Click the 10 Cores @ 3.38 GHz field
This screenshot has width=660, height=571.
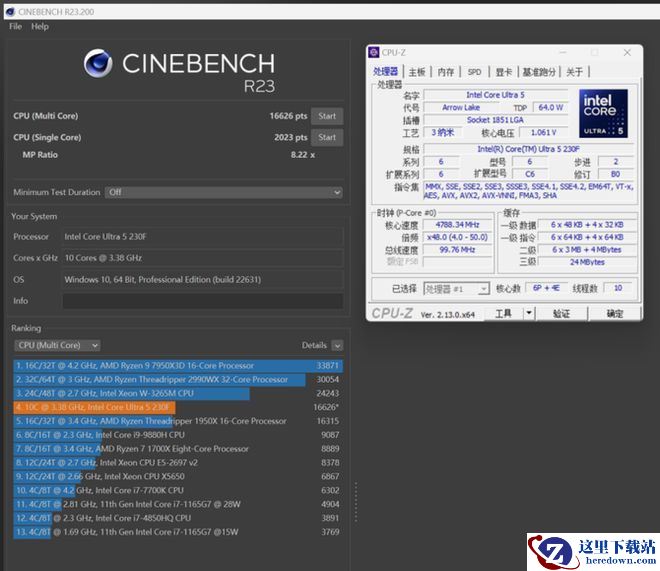[203, 258]
